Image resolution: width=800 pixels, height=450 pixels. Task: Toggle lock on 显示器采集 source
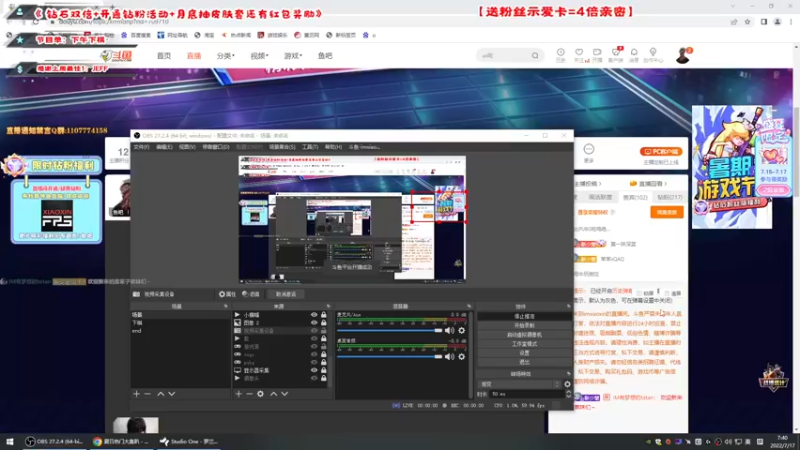pos(323,370)
